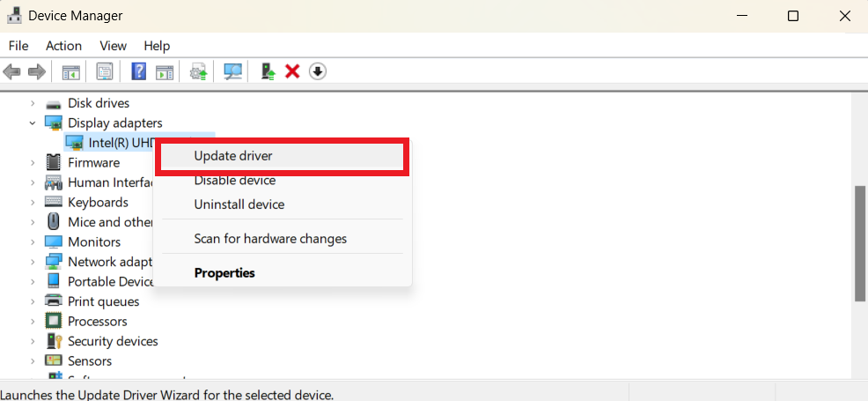
Task: Choose Update driver from context menu
Action: (x=233, y=156)
